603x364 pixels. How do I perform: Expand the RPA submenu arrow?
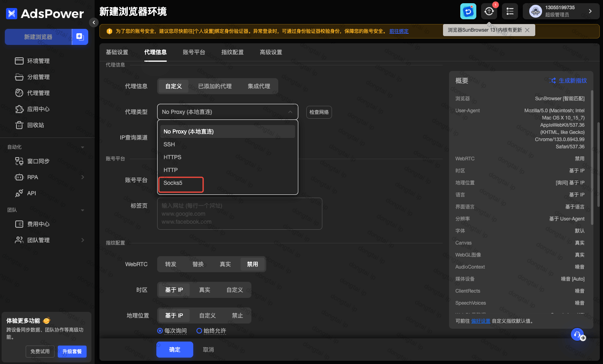click(x=83, y=177)
